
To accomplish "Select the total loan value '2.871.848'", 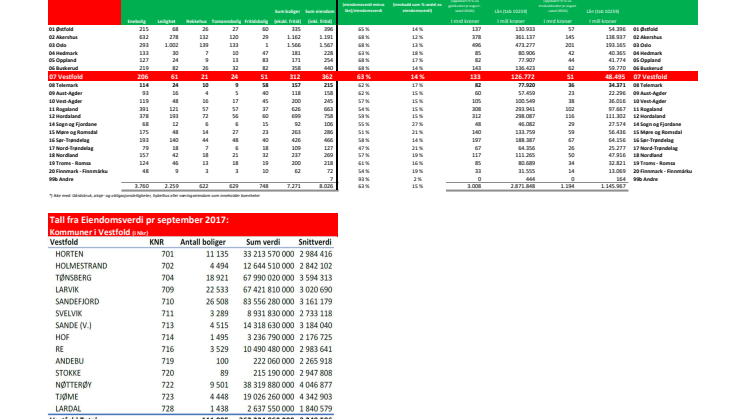I will tap(521, 186).
